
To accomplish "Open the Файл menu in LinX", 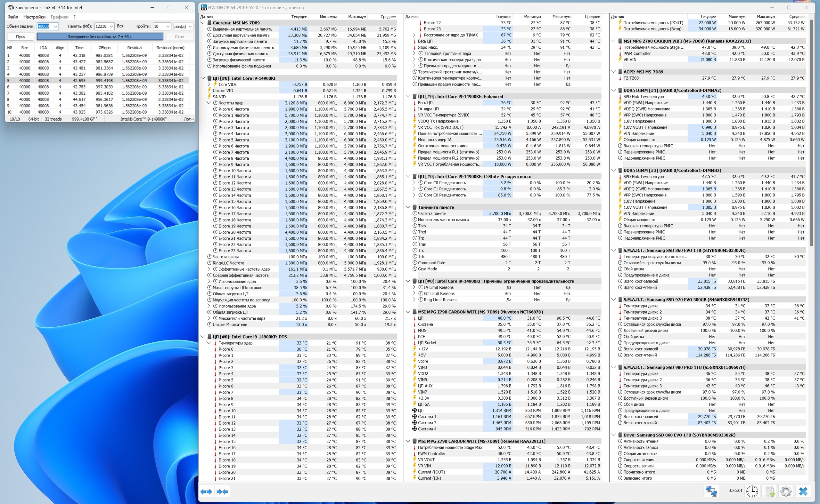I will point(13,17).
